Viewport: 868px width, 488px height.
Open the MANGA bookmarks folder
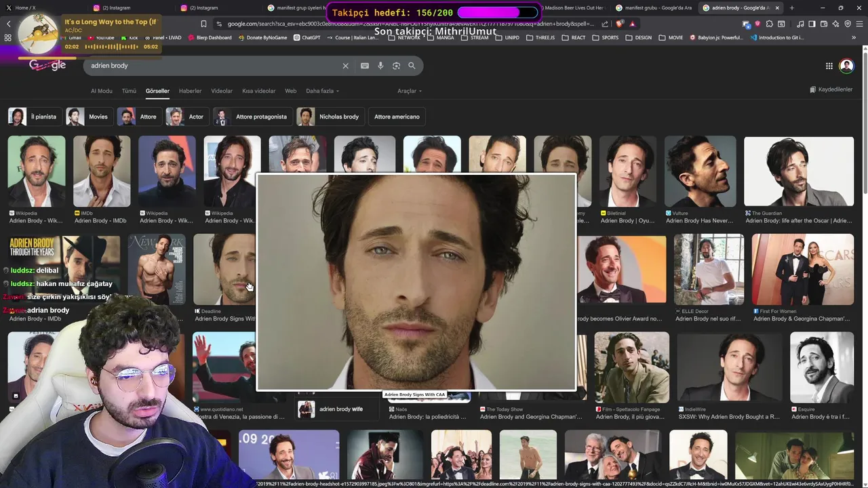pyautogui.click(x=441, y=38)
